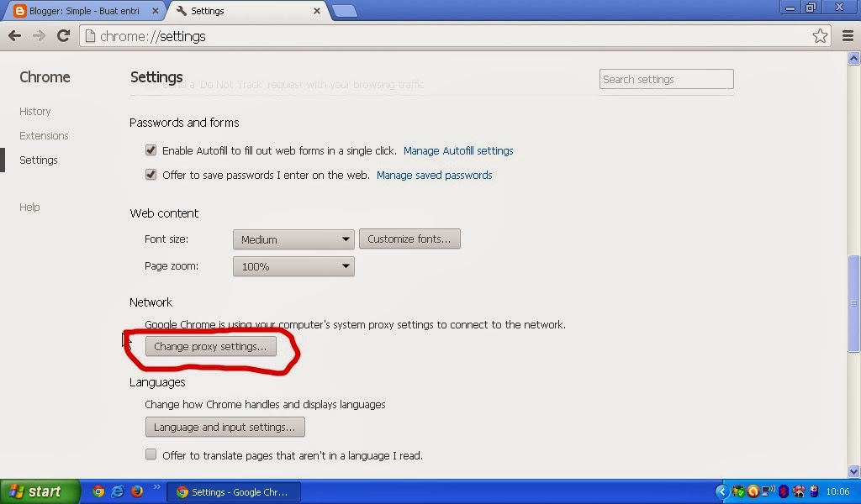Click the browser forward arrow

[39, 36]
